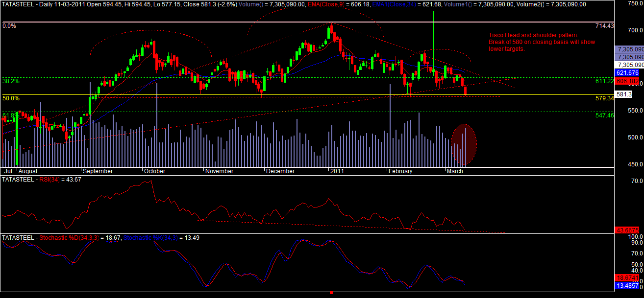Screen dimensions: 644x298
Task: Select the 714.43 Fibonacci price value
Action: coord(605,25)
